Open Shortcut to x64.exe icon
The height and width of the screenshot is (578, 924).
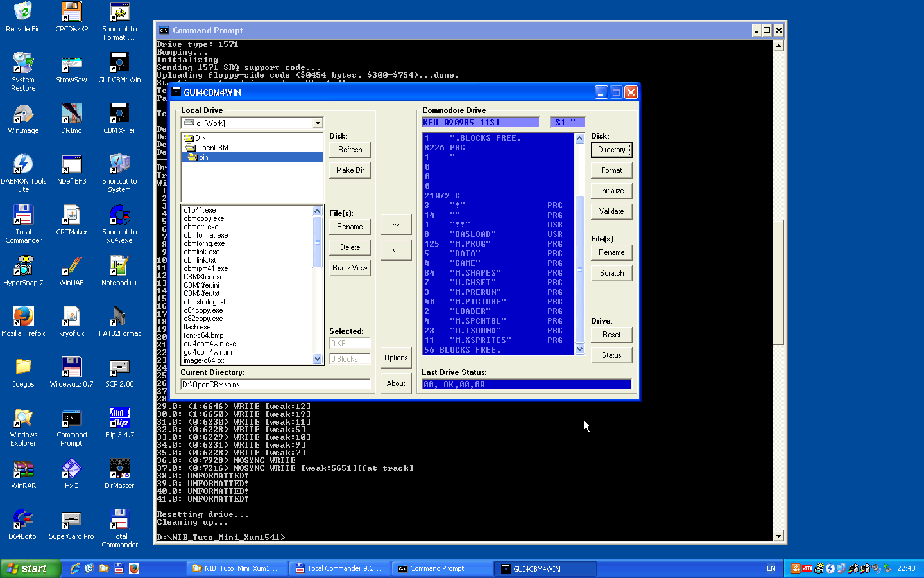(x=119, y=224)
